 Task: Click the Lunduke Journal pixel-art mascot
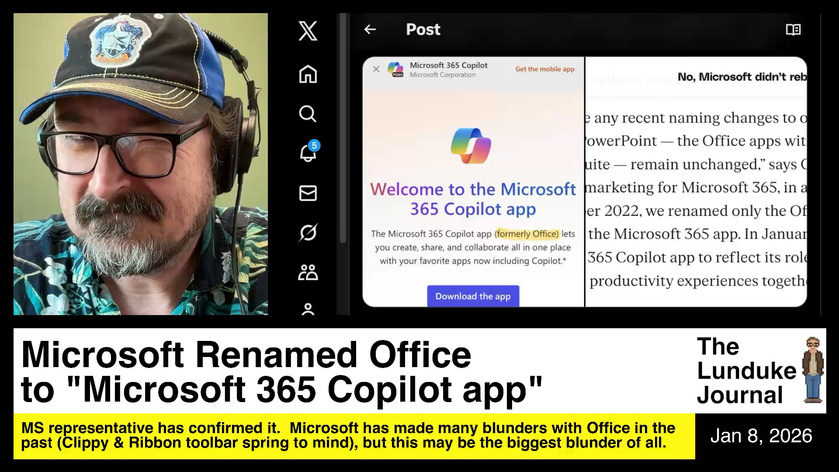pyautogui.click(x=812, y=368)
